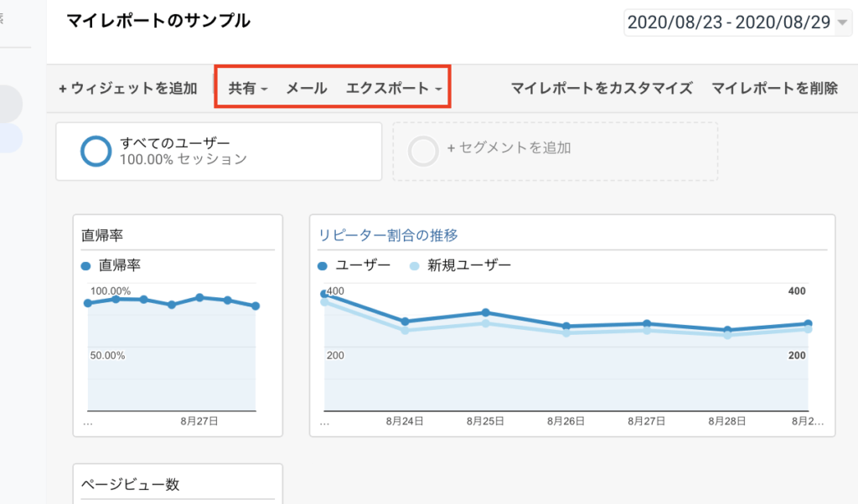The image size is (858, 504).
Task: Click the 直帰率 widget title
Action: click(102, 235)
